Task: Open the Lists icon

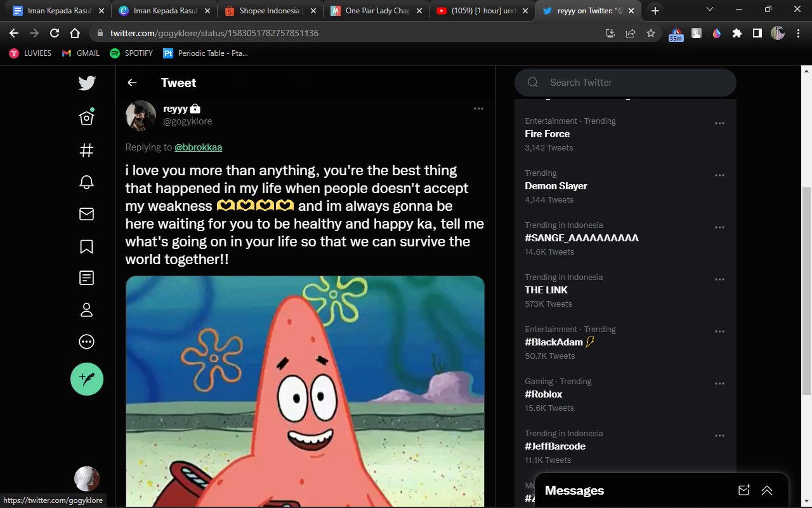Action: (86, 277)
